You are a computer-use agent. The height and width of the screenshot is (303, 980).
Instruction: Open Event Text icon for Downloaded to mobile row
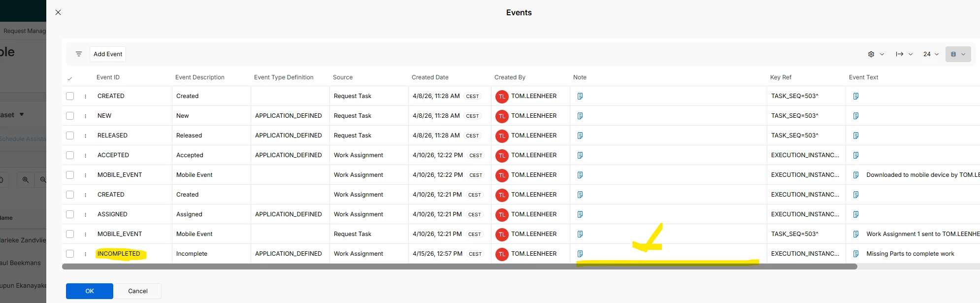pos(856,175)
